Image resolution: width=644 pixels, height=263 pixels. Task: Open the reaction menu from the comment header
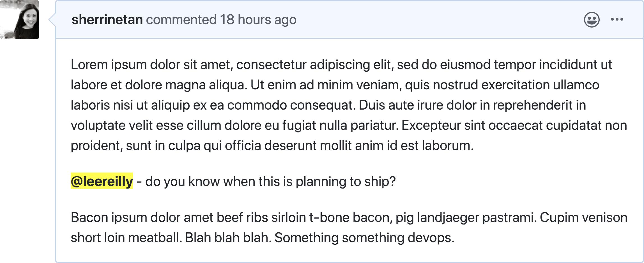pyautogui.click(x=592, y=19)
